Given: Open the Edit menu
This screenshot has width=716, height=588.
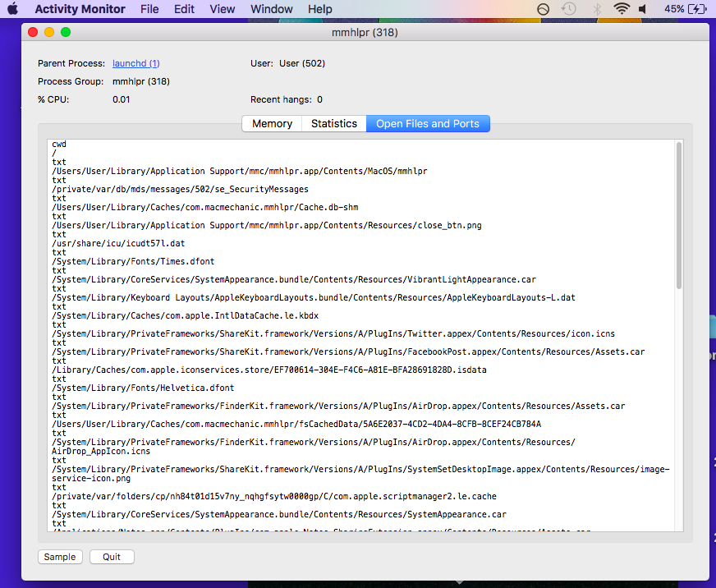Looking at the screenshot, I should (184, 9).
